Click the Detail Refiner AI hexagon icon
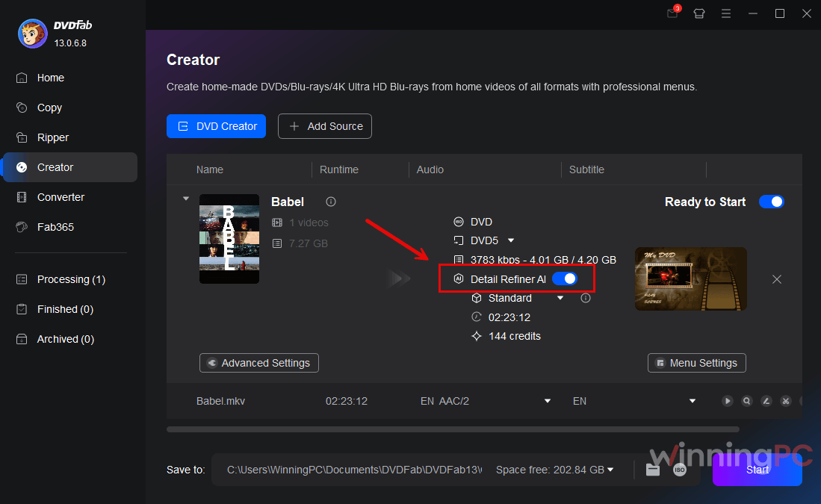This screenshot has height=504, width=821. click(x=459, y=279)
